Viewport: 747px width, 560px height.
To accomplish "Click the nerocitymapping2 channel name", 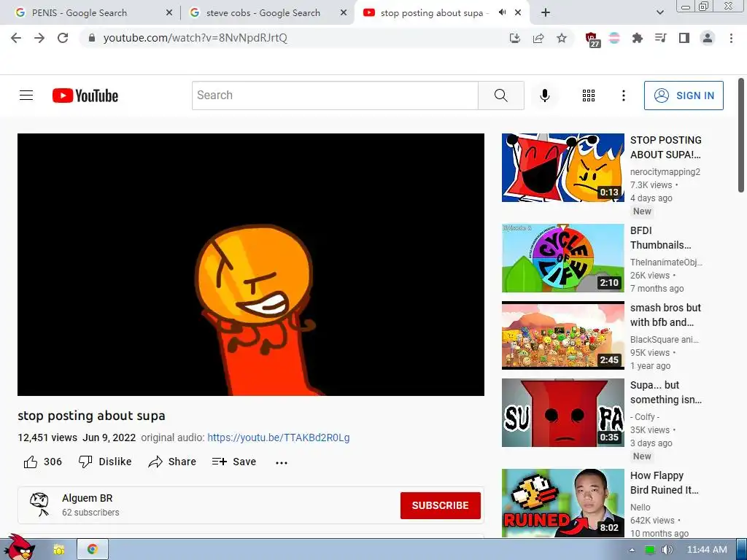I will [665, 172].
